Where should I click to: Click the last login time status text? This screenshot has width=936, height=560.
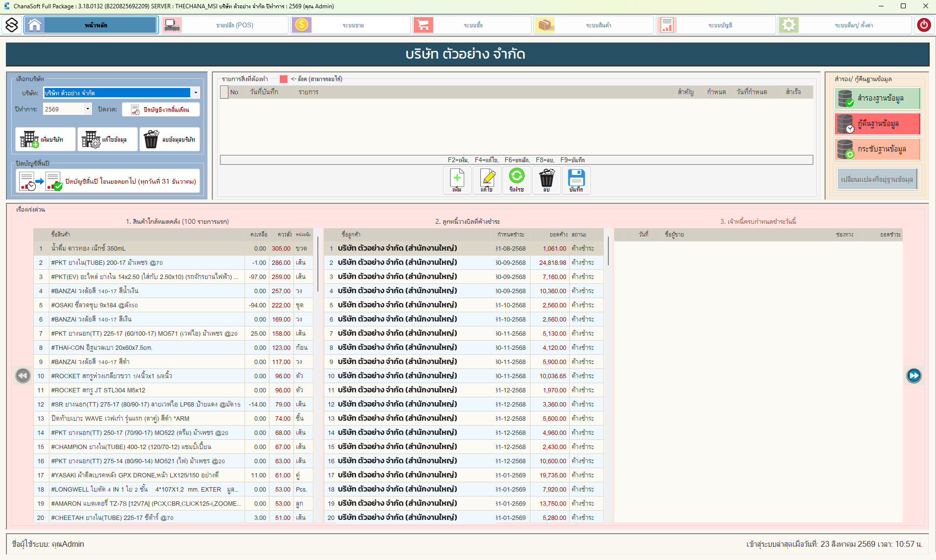tap(834, 544)
